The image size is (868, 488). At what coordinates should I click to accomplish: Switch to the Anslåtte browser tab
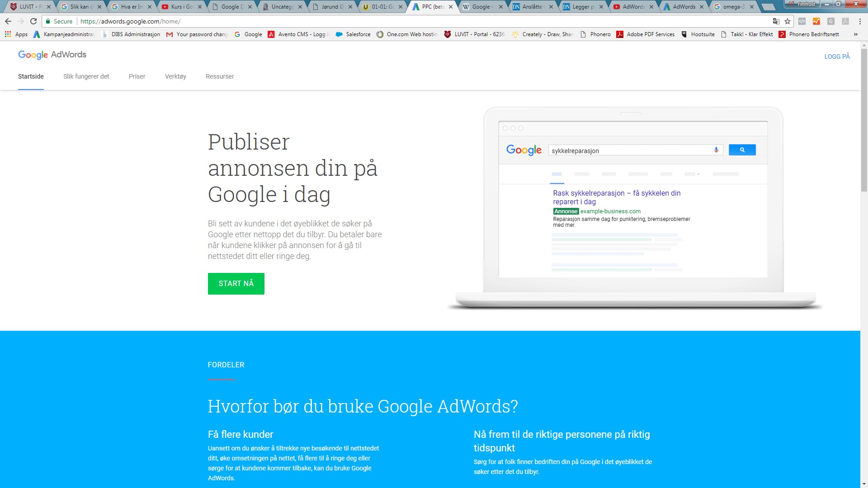click(533, 7)
